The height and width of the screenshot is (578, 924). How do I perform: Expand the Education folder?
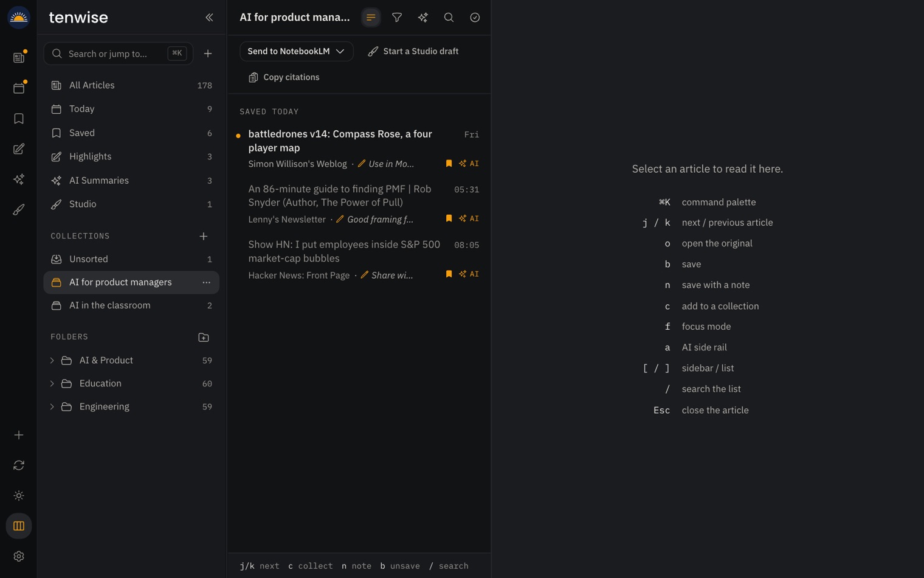(x=52, y=384)
